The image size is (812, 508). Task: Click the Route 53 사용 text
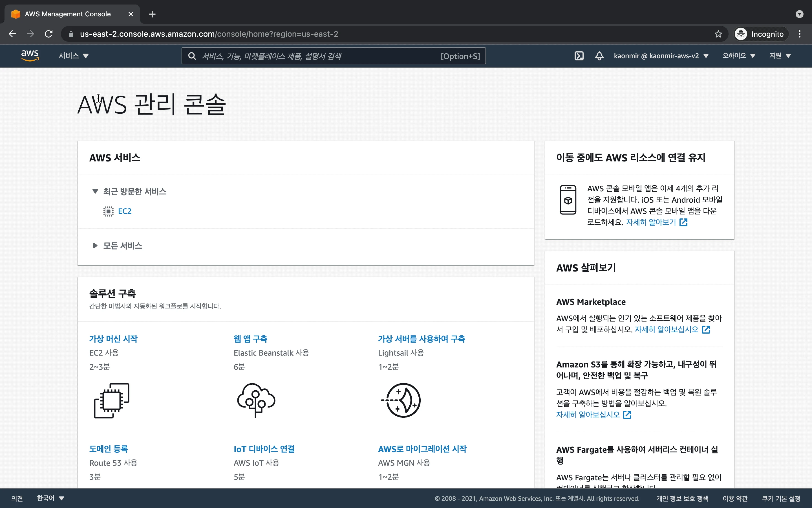point(113,463)
